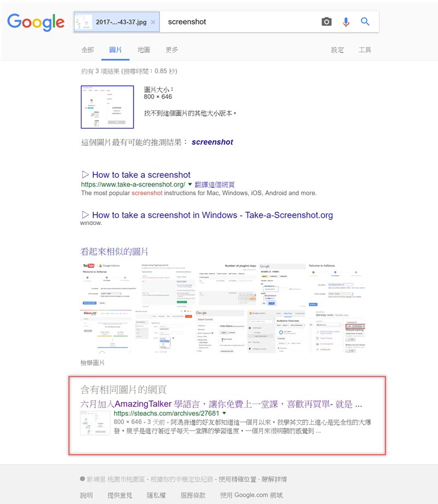Viewport: 438px width, 504px height.
Task: Click the 800 × 646 uploaded image preview
Action: pos(107,107)
